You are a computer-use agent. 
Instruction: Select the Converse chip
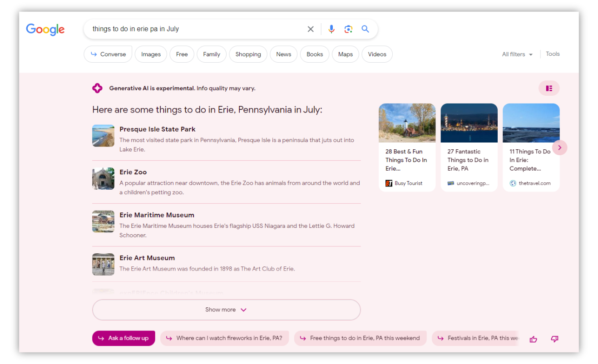pyautogui.click(x=108, y=54)
